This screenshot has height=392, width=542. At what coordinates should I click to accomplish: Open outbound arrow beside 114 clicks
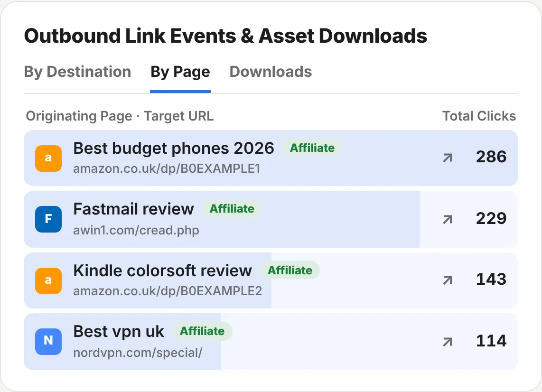coord(448,342)
